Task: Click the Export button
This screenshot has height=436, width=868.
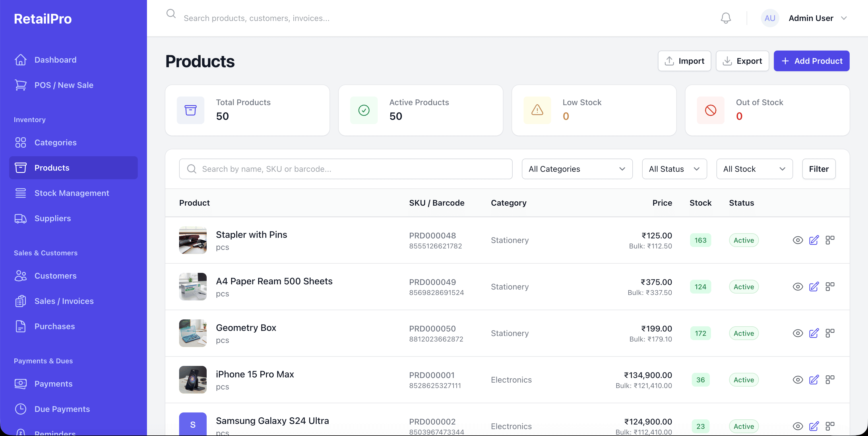Action: pos(742,61)
